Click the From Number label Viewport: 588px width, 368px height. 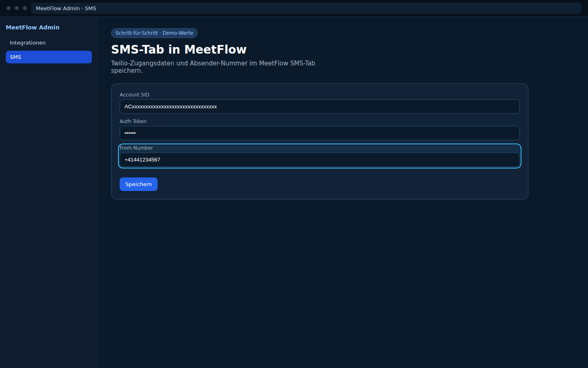[136, 148]
